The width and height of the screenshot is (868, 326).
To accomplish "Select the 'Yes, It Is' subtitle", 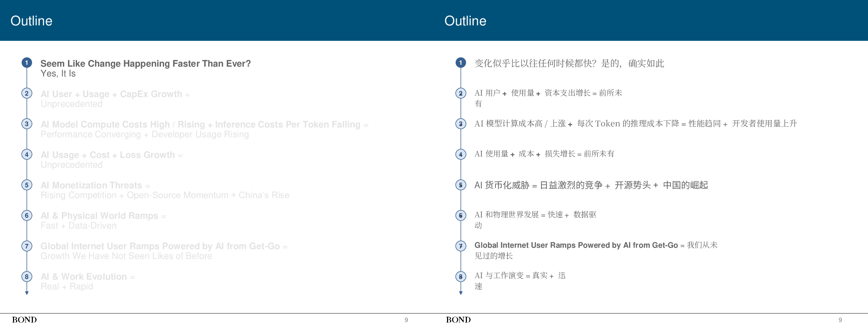I will pyautogui.click(x=58, y=74).
